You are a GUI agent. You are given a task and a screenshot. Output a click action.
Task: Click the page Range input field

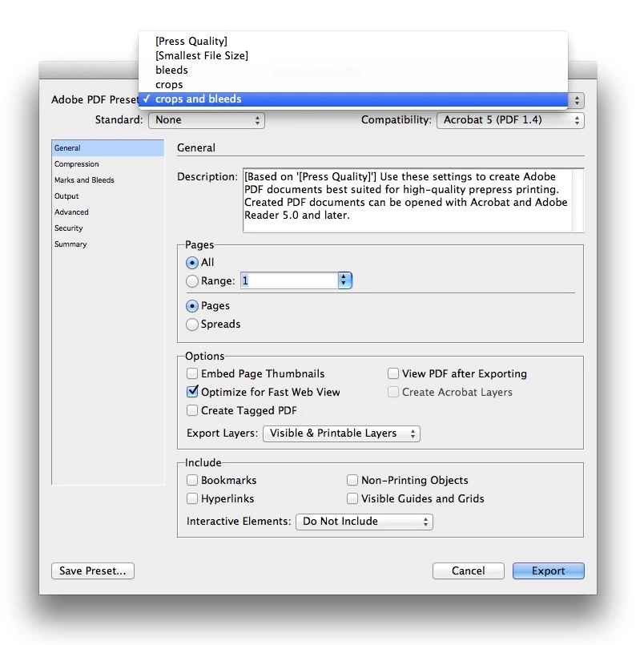tap(289, 280)
